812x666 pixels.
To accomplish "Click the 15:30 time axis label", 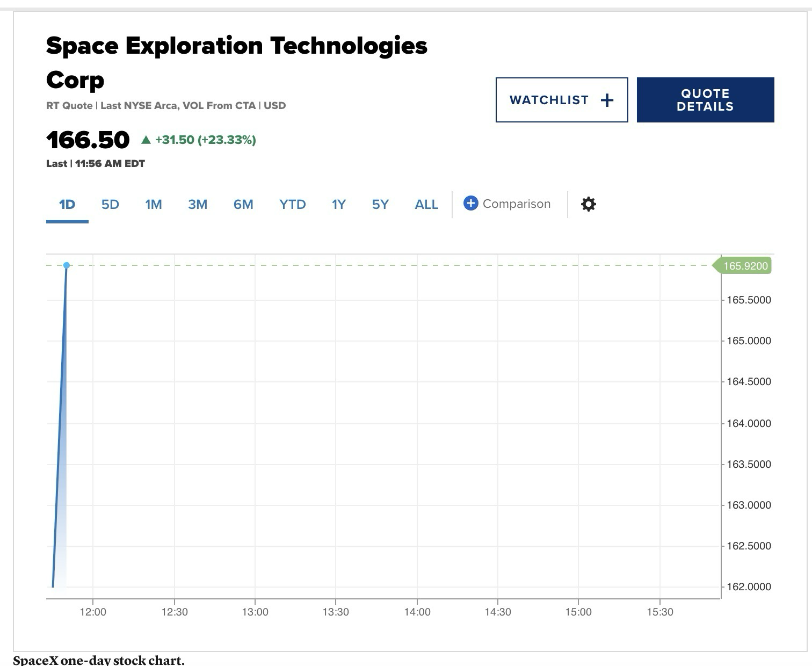I will pyautogui.click(x=660, y=612).
